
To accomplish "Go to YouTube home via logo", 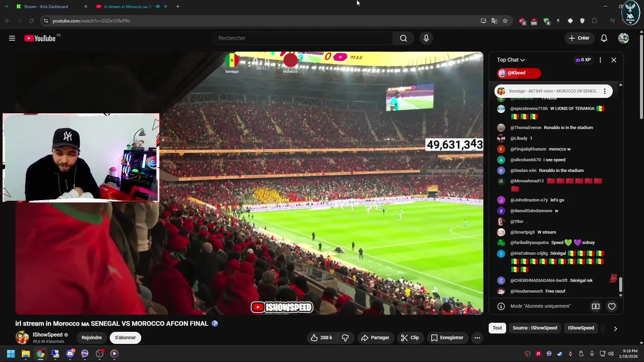I will click(x=40, y=38).
